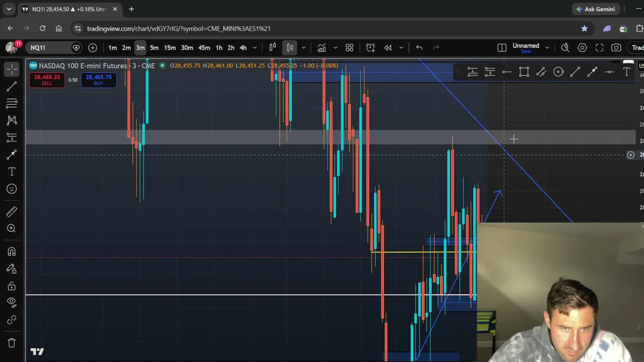The width and height of the screenshot is (644, 362).
Task: Pick the short position tool in favorites bar
Action: (490, 72)
